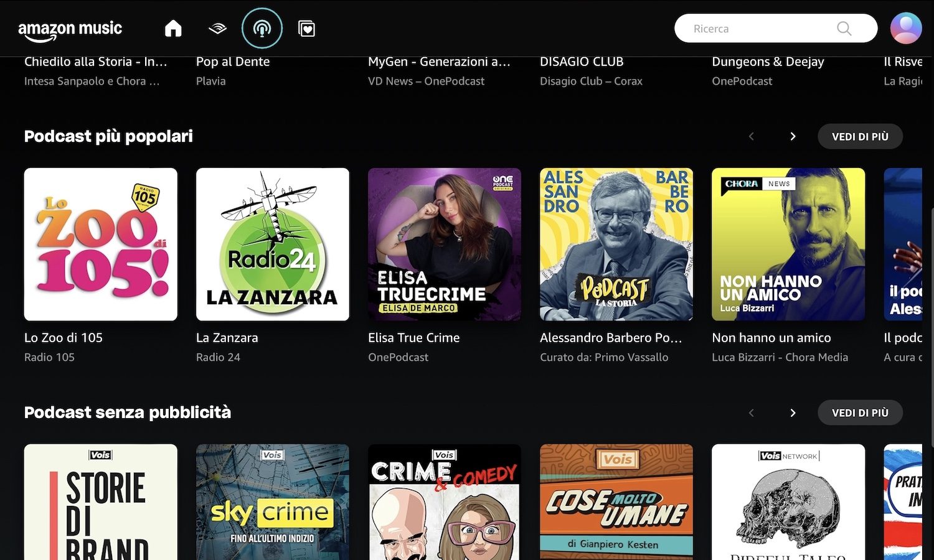Open La Zanzara Radio24 cover
The height and width of the screenshot is (560, 934).
pyautogui.click(x=273, y=245)
